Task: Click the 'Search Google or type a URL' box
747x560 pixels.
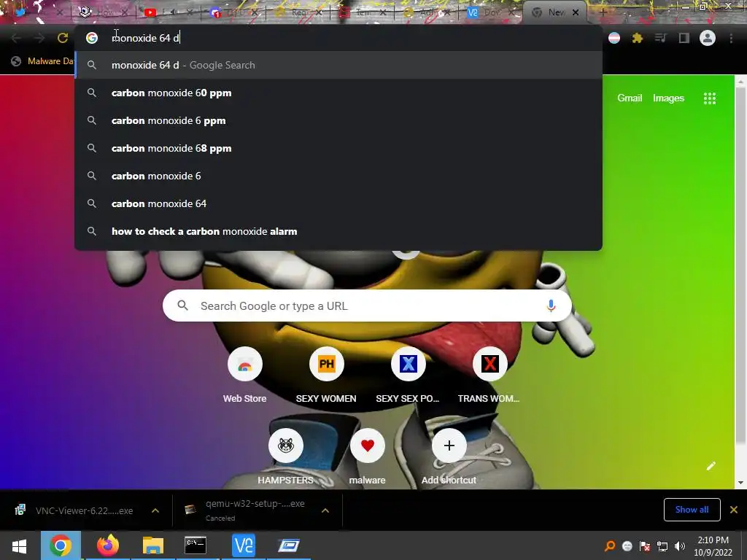Action: [367, 306]
